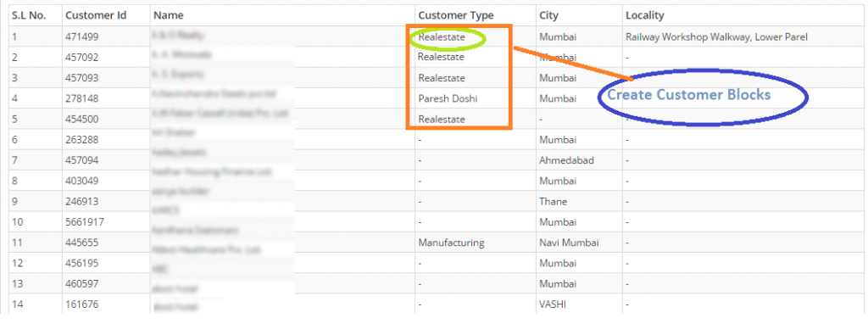Click the green-circled Realestate cell
The width and height of the screenshot is (868, 335).
pos(441,37)
